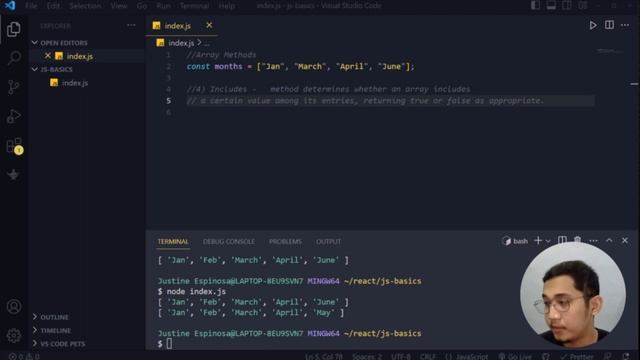The image size is (640, 360).
Task: Close index.js in Open Editors list
Action: [x=48, y=56]
